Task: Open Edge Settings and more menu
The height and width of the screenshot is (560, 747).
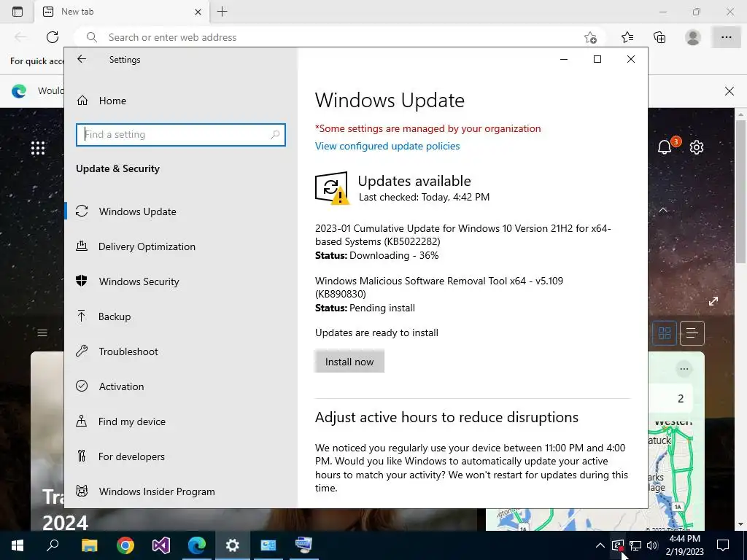Action: [726, 37]
